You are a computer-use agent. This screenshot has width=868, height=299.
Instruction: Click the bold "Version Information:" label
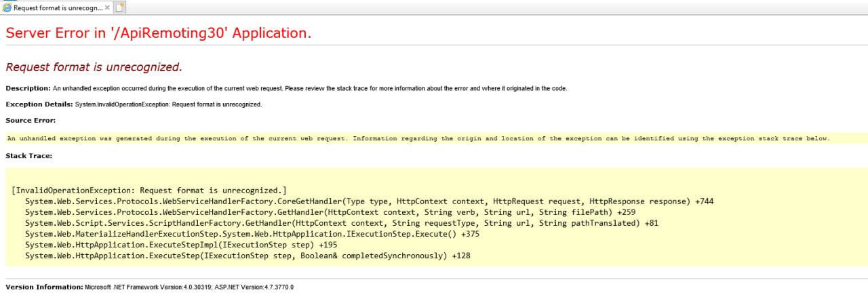[x=44, y=287]
